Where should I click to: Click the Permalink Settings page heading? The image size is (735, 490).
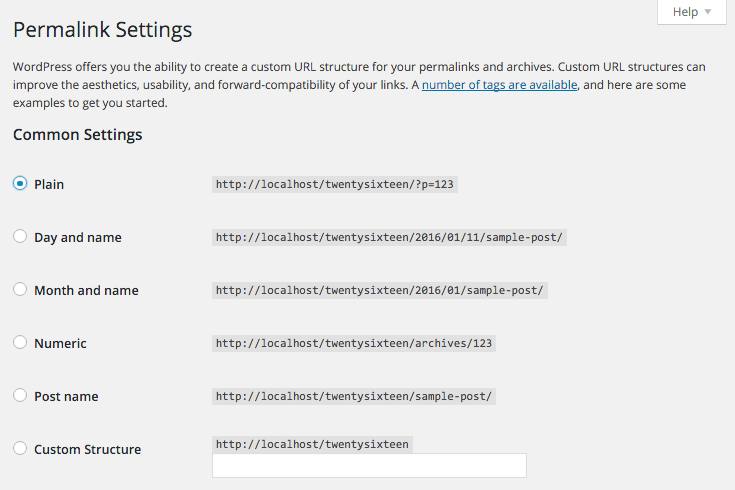(x=103, y=30)
